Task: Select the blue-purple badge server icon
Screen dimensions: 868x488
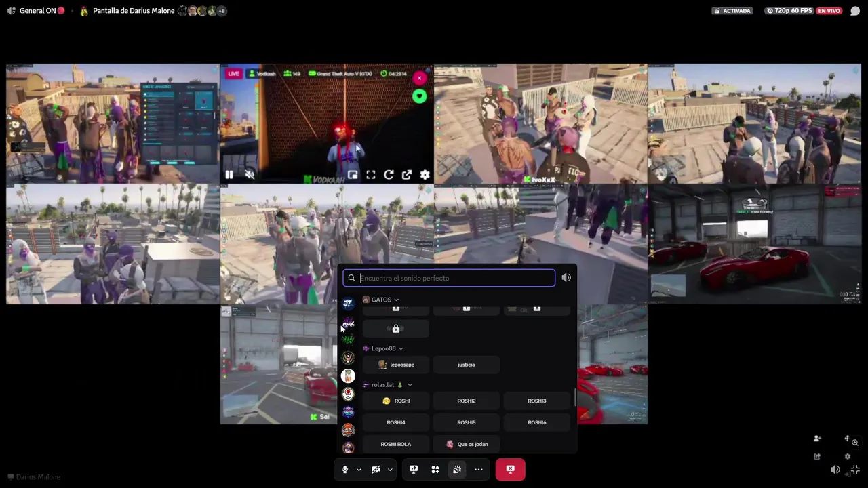Action: 348,411
